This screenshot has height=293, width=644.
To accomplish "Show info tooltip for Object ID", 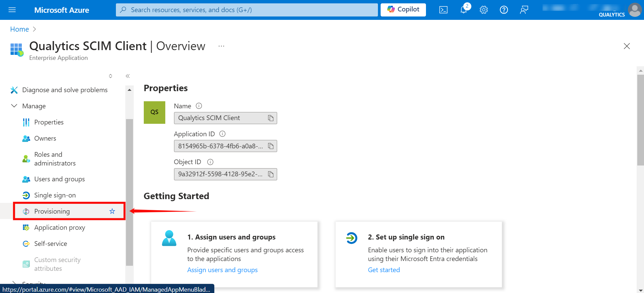I will (x=210, y=162).
